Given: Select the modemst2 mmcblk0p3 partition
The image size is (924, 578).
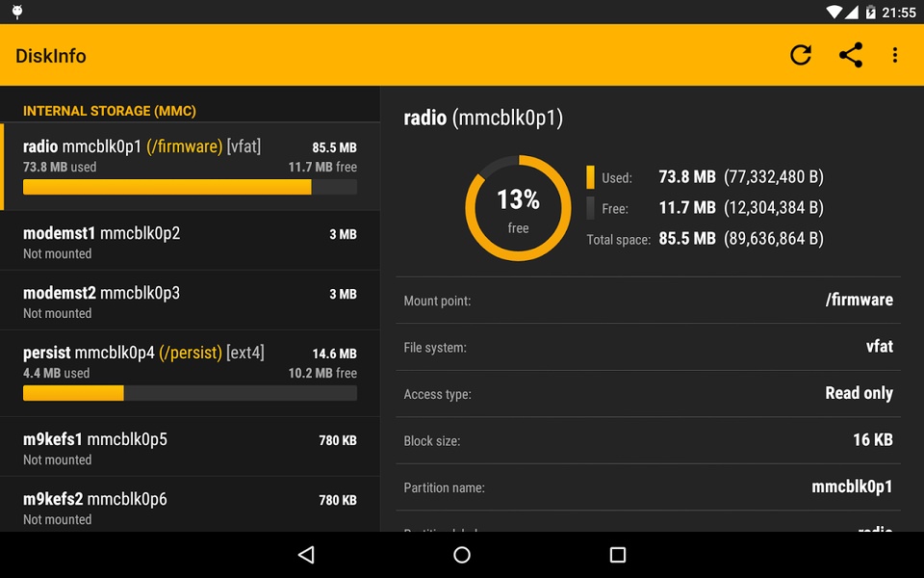Looking at the screenshot, I should coord(190,301).
